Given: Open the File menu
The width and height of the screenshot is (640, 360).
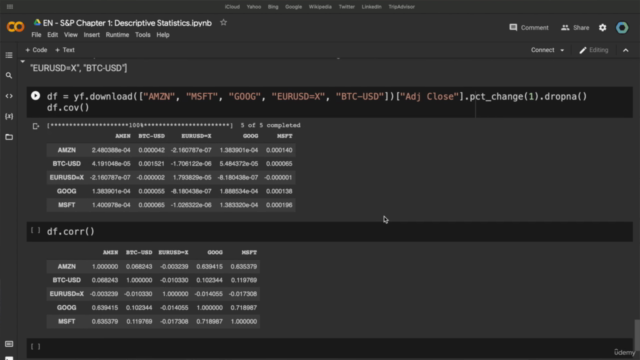Looking at the screenshot, I should (x=36, y=35).
